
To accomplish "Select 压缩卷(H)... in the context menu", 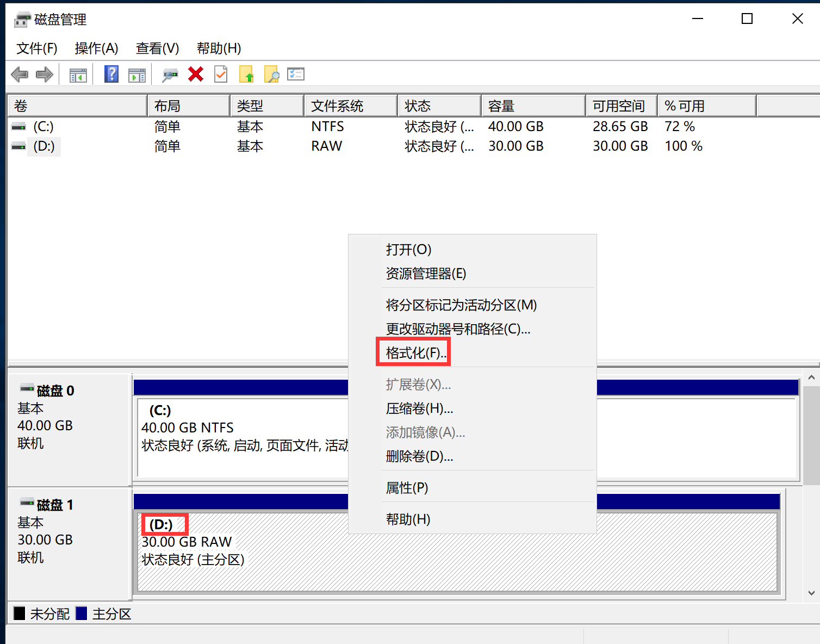I will point(472,408).
